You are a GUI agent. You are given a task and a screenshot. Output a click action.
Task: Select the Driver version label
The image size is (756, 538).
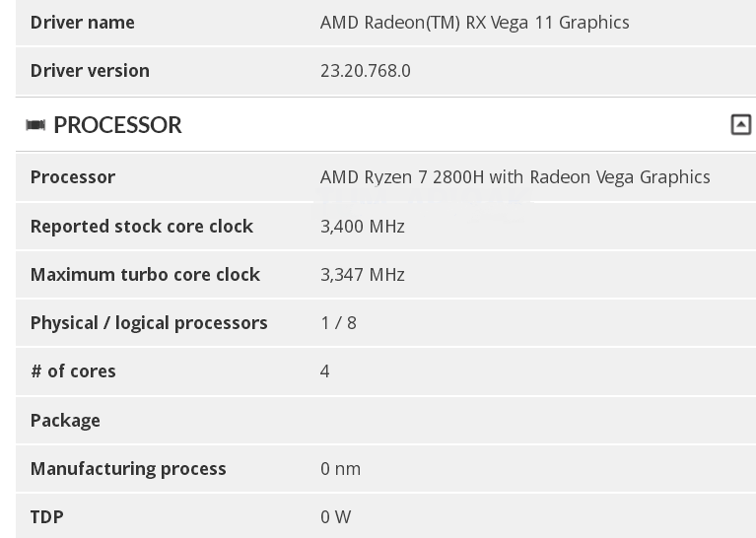(90, 70)
